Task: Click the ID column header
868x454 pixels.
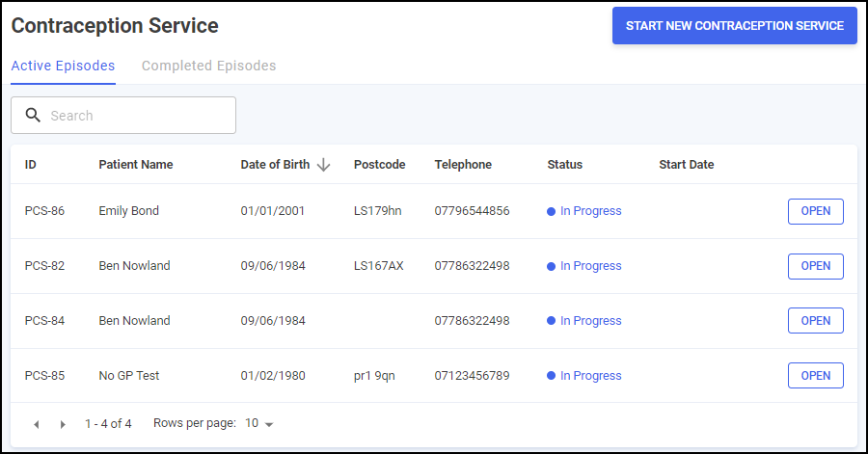Action: pyautogui.click(x=31, y=165)
